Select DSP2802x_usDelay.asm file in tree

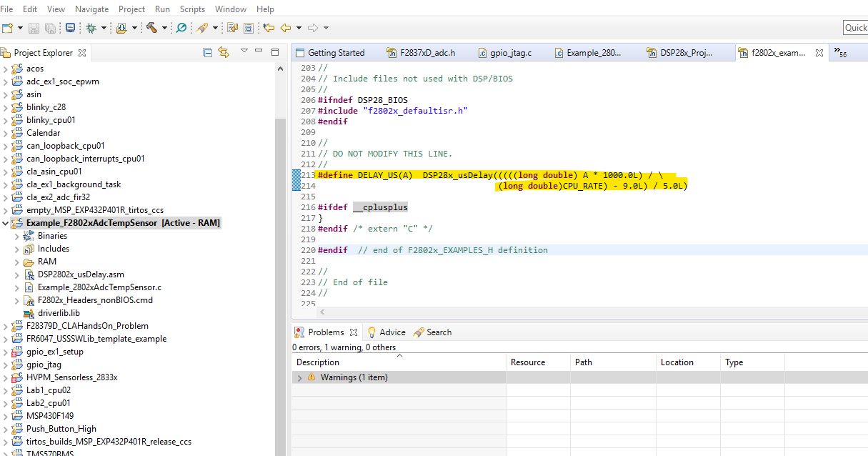(80, 274)
